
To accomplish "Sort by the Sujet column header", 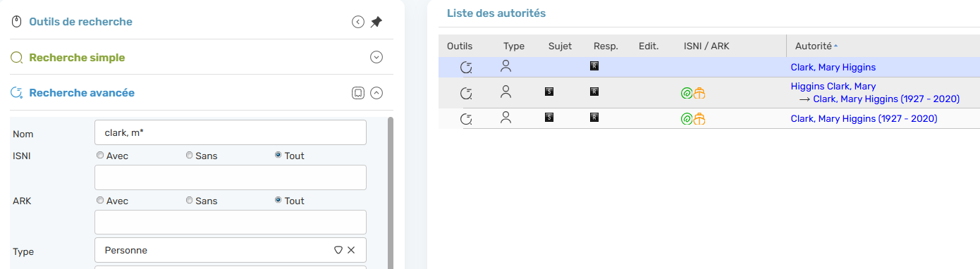I will tap(560, 46).
